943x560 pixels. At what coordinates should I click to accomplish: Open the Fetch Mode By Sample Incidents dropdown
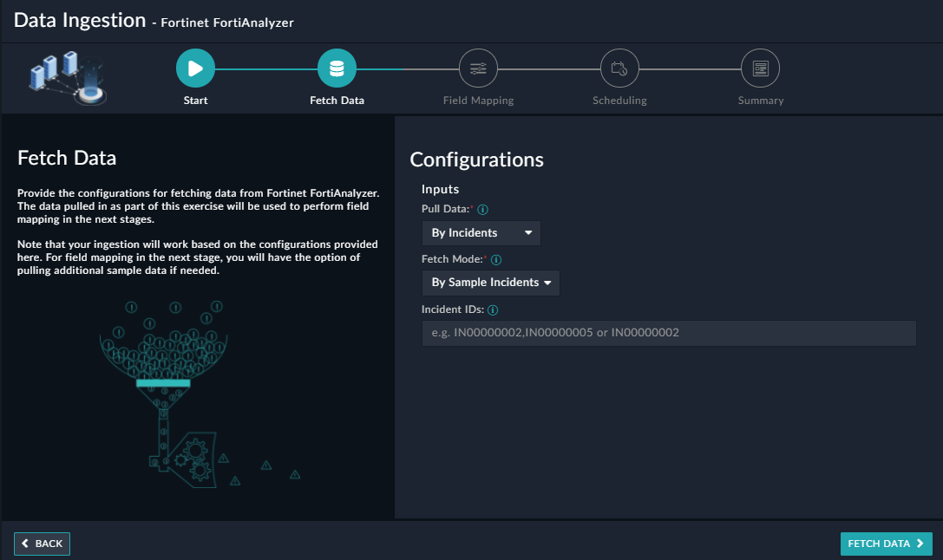pyautogui.click(x=491, y=283)
